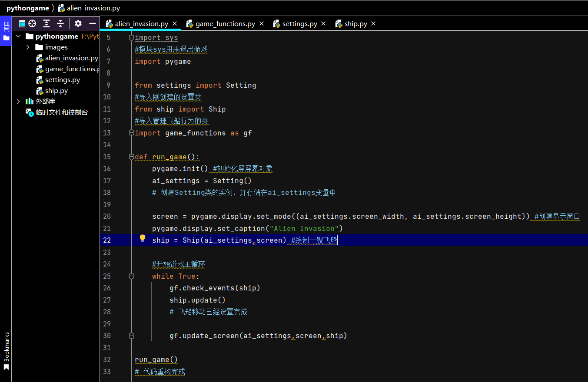Click line number 15 in gutter
Viewport: 588px width, 382px height.
[x=107, y=157]
